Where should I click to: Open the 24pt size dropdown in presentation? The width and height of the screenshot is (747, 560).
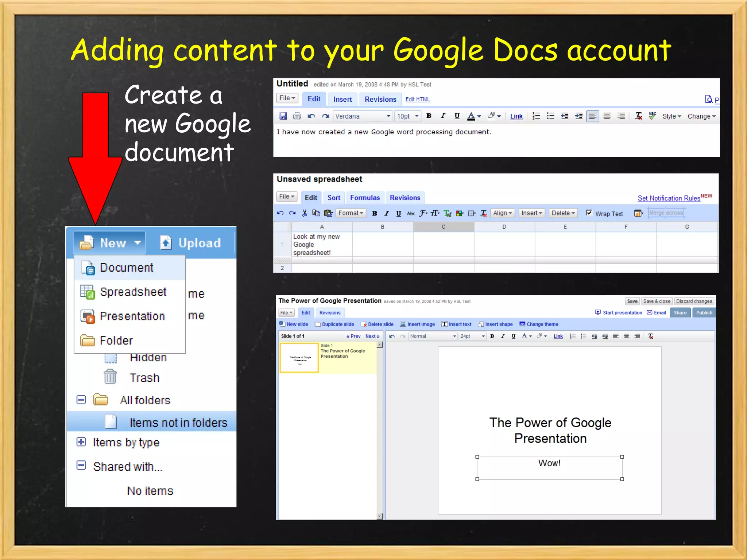pyautogui.click(x=472, y=336)
